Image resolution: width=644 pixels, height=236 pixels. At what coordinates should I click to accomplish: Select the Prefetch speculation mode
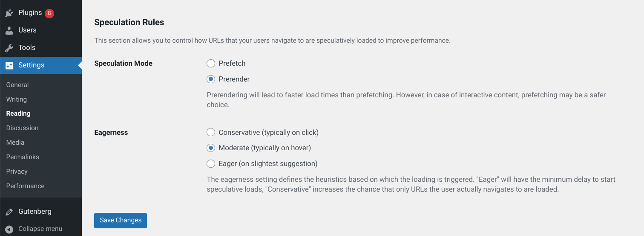211,64
